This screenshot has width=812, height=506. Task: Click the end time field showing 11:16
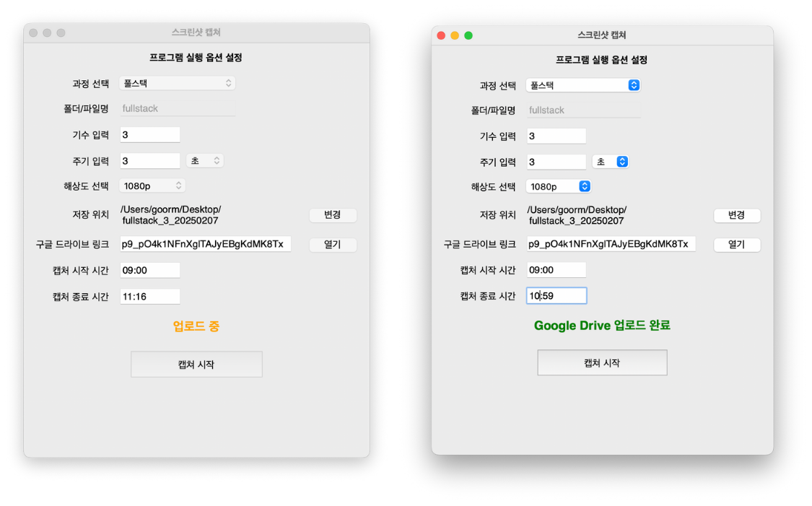tap(149, 296)
